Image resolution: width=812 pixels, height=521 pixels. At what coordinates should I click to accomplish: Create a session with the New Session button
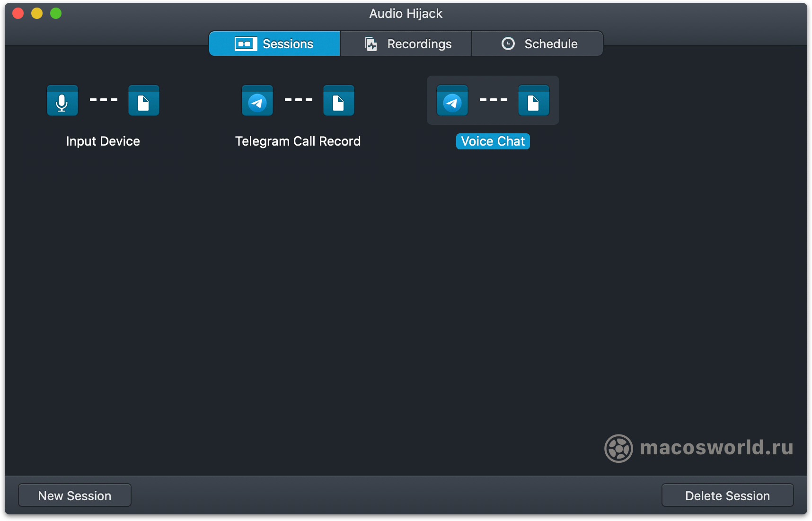pos(74,495)
